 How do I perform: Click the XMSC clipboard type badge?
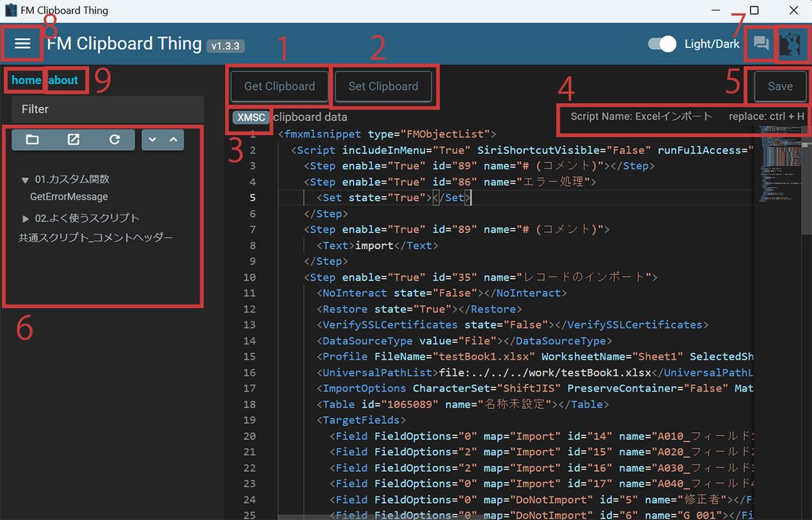[x=252, y=117]
